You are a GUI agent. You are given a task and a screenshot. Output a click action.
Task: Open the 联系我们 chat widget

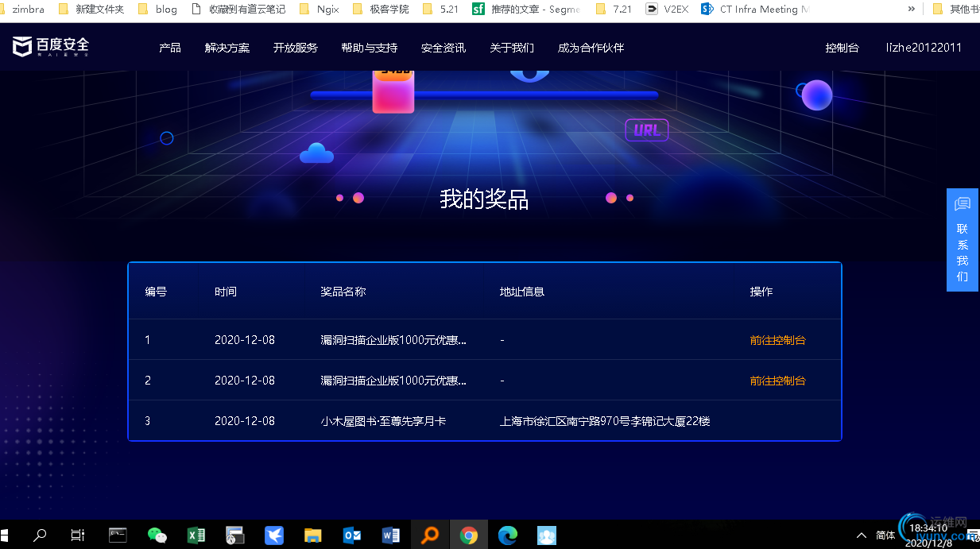point(963,240)
